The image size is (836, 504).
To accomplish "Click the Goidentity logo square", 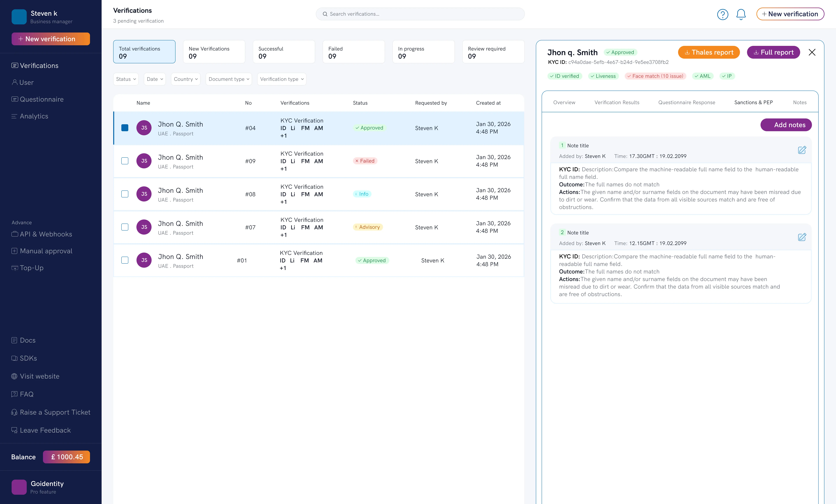I will tap(19, 487).
